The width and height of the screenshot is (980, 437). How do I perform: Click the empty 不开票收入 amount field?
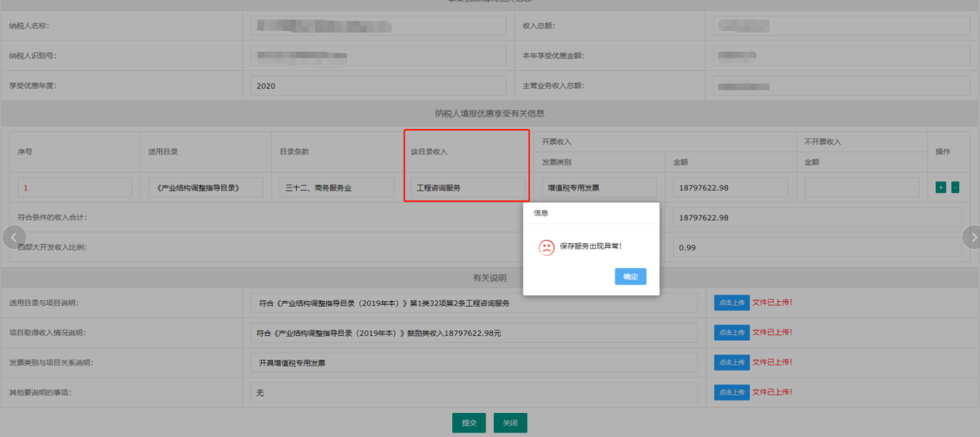(x=862, y=188)
